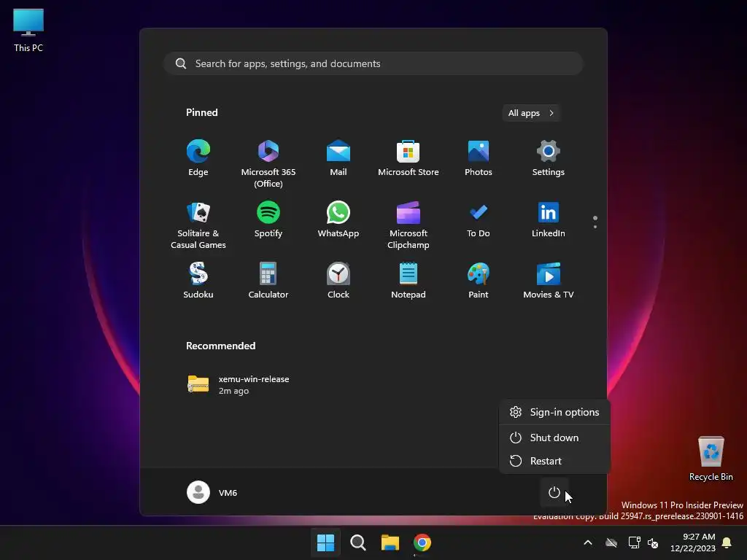Launch the Photos app

point(479,158)
